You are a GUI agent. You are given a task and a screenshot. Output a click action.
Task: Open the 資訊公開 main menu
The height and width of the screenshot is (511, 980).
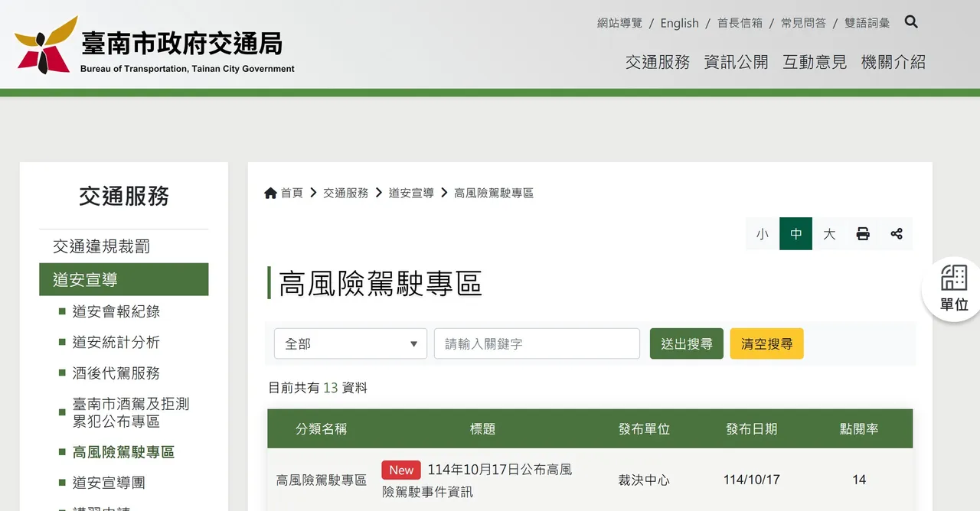click(x=736, y=62)
